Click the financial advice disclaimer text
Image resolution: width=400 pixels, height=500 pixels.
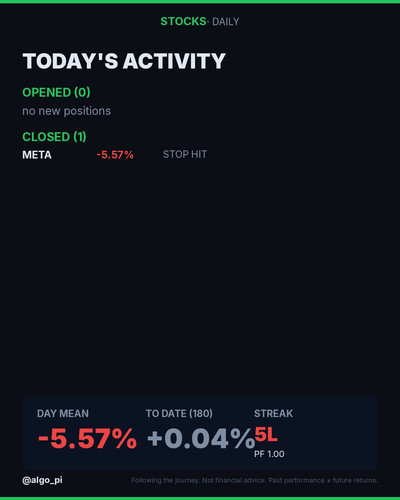pyautogui.click(x=254, y=480)
